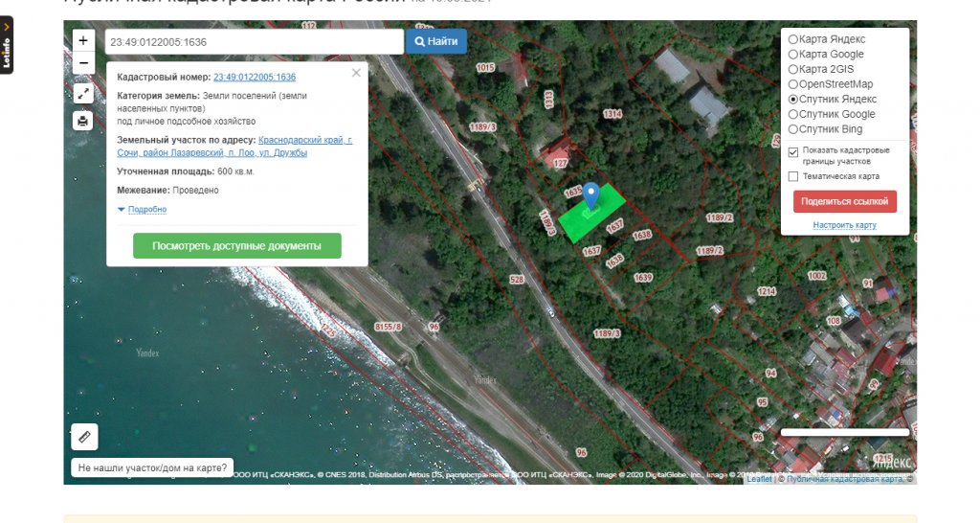Uncheck Показать кадастровые границы участков

792,152
